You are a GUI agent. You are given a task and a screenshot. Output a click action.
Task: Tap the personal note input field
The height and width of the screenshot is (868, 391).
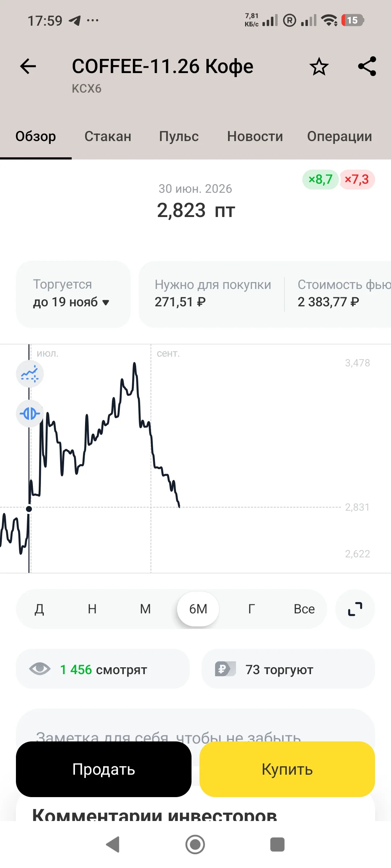(195, 727)
